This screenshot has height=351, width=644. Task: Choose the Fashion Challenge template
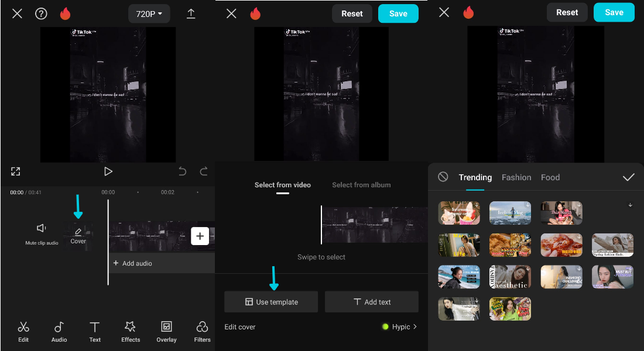pyautogui.click(x=561, y=277)
